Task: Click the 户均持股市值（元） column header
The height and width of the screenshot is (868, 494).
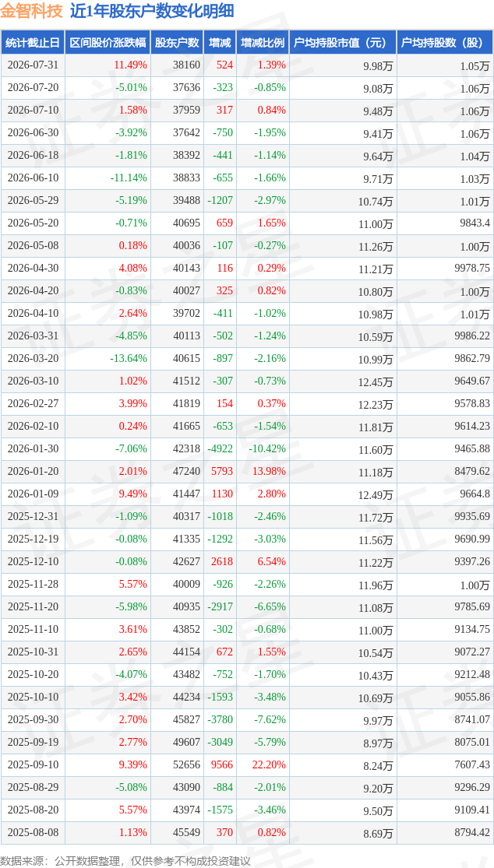Action: pos(343,42)
